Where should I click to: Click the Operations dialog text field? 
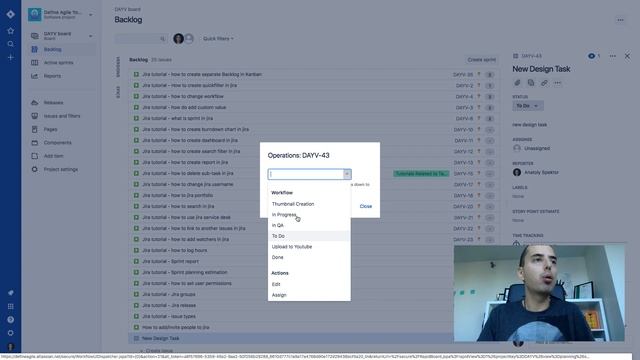(x=306, y=174)
